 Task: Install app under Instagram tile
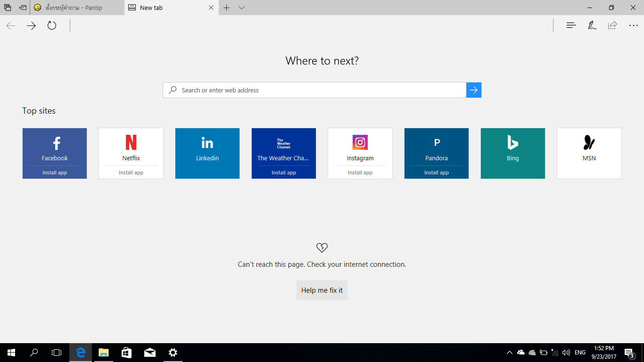(x=360, y=173)
